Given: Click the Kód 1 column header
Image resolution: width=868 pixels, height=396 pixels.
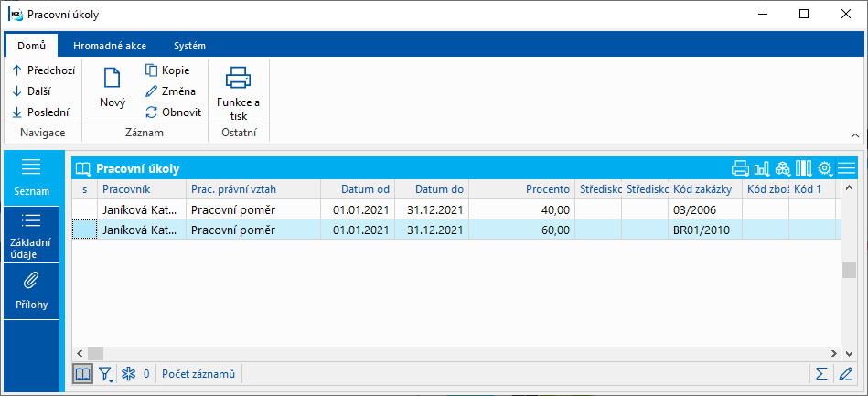Looking at the screenshot, I should 811,189.
